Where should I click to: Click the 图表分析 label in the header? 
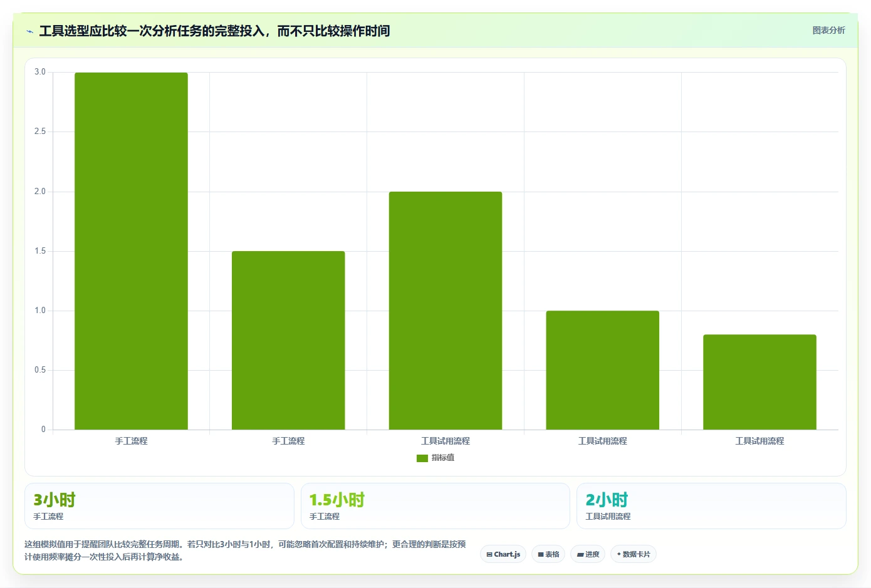[828, 30]
